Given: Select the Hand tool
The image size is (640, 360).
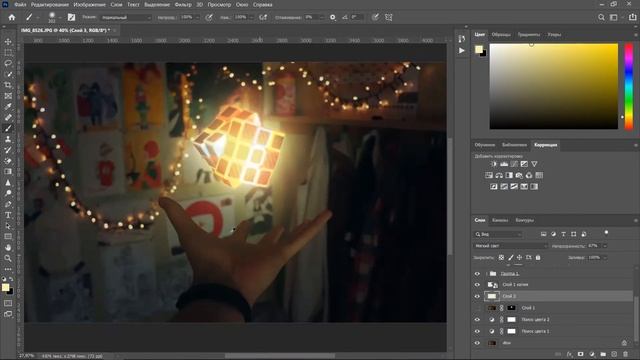Looking at the screenshot, I should click(x=8, y=247).
